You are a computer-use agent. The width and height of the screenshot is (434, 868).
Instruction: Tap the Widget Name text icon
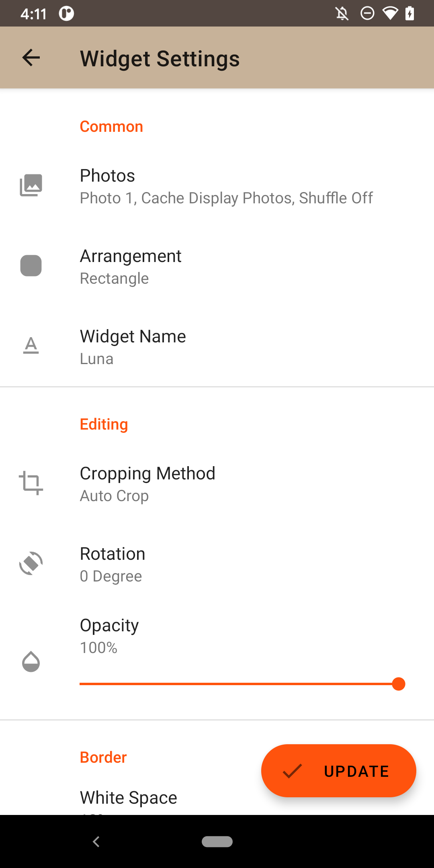tap(31, 346)
